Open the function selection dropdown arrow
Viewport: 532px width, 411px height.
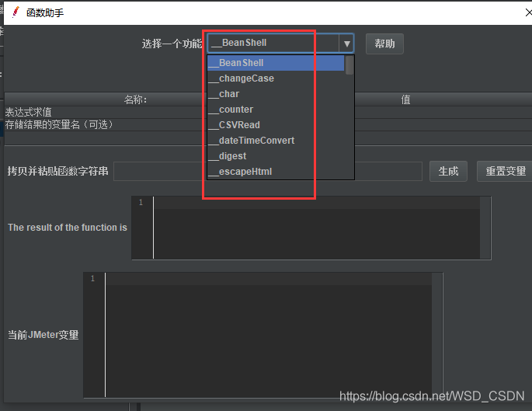(346, 44)
